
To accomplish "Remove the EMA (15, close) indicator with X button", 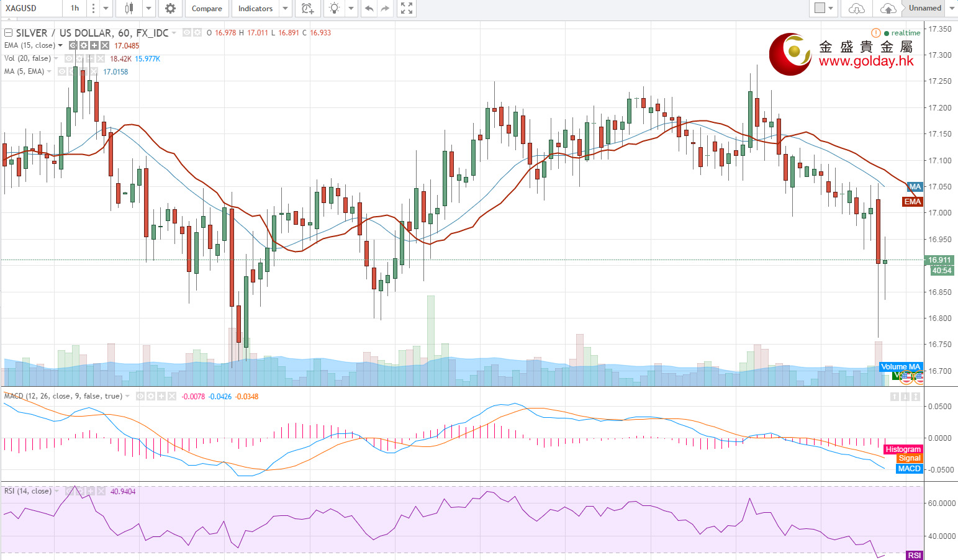I will [105, 45].
